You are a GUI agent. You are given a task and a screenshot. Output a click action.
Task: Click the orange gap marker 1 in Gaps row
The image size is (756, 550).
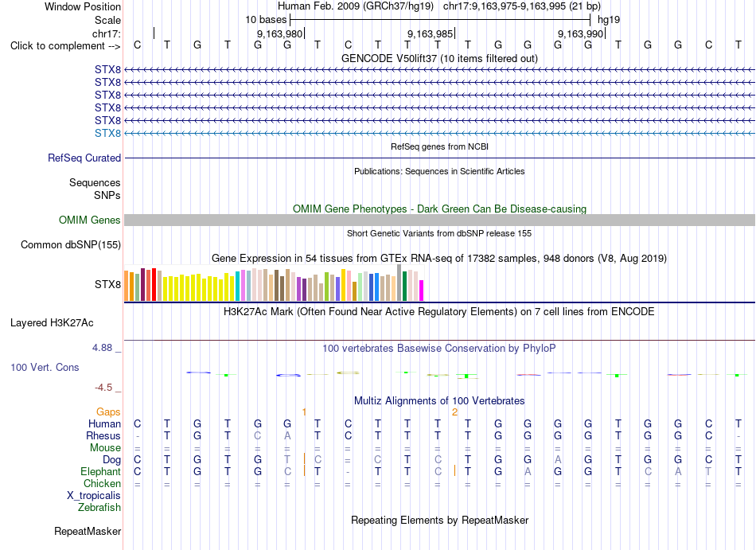click(304, 412)
